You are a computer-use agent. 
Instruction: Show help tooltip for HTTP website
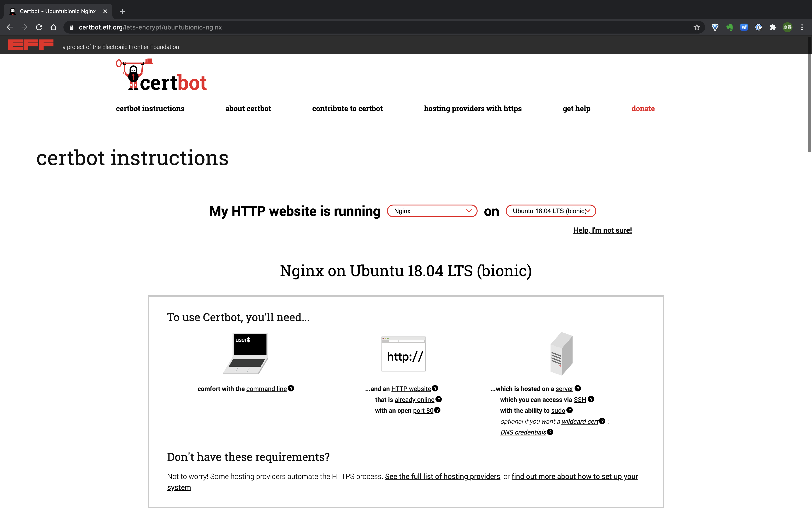click(x=435, y=388)
